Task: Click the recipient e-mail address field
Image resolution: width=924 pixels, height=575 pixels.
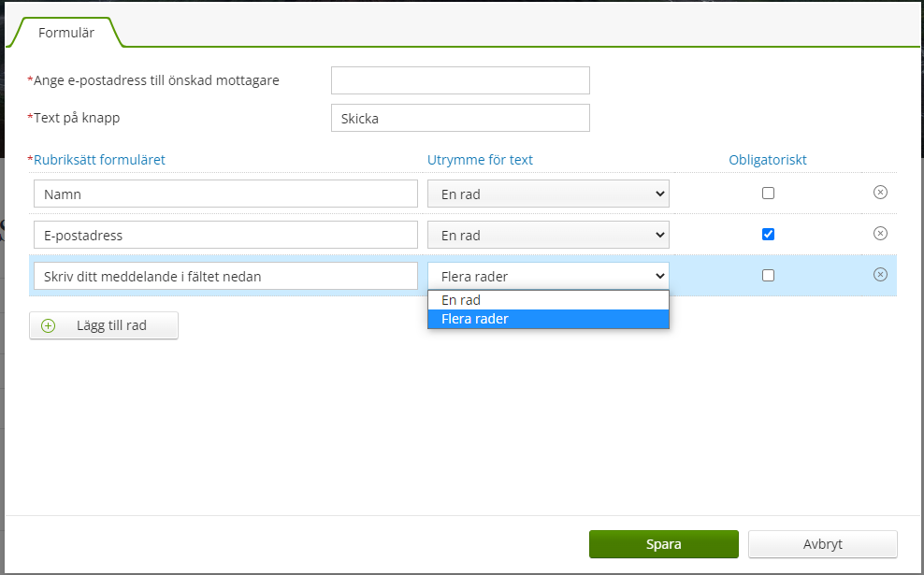Action: click(x=460, y=80)
